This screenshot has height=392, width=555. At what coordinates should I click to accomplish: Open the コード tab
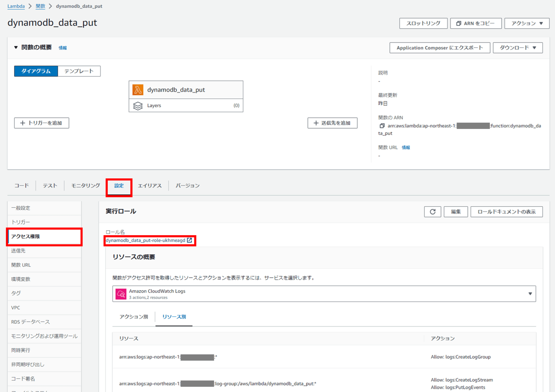click(x=22, y=186)
